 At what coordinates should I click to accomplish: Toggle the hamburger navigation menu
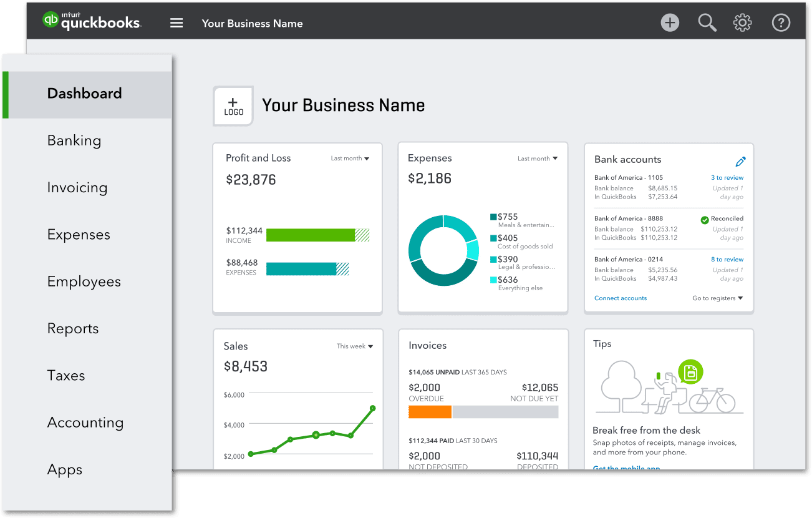click(176, 23)
